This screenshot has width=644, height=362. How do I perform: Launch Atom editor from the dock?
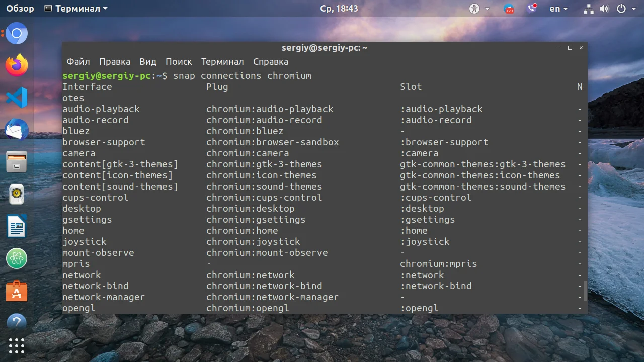point(17,258)
